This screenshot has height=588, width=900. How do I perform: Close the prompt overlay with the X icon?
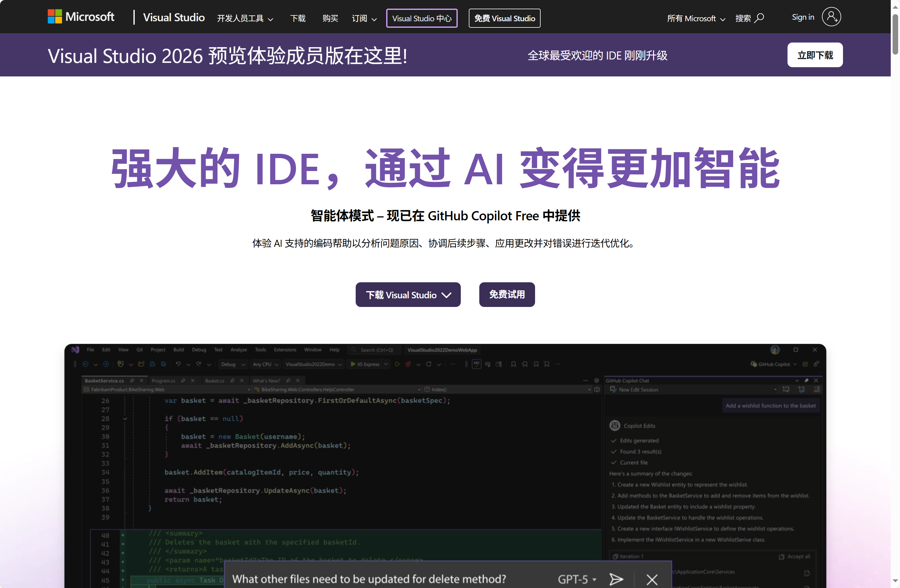pyautogui.click(x=652, y=579)
